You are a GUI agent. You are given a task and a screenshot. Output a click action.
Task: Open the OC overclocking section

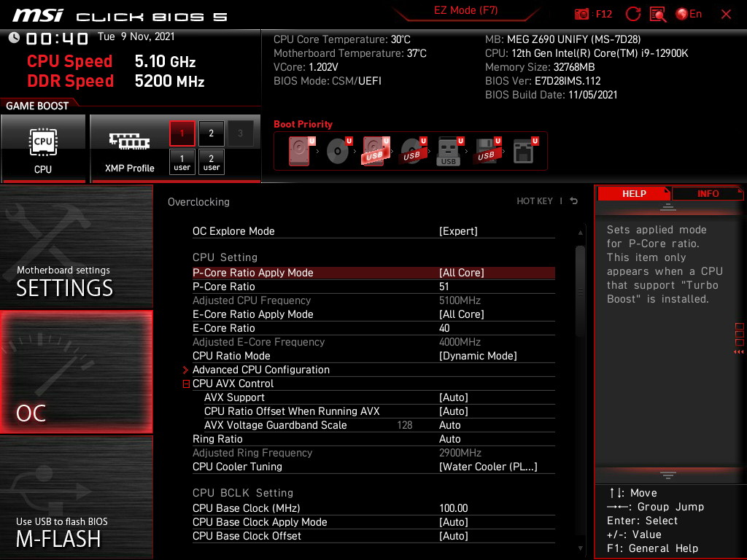coord(76,373)
